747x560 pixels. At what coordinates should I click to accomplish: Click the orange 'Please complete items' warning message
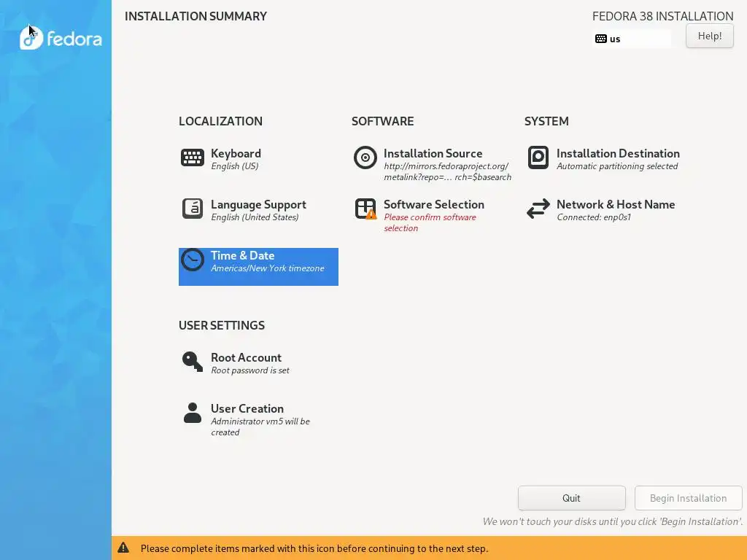pyautogui.click(x=314, y=548)
